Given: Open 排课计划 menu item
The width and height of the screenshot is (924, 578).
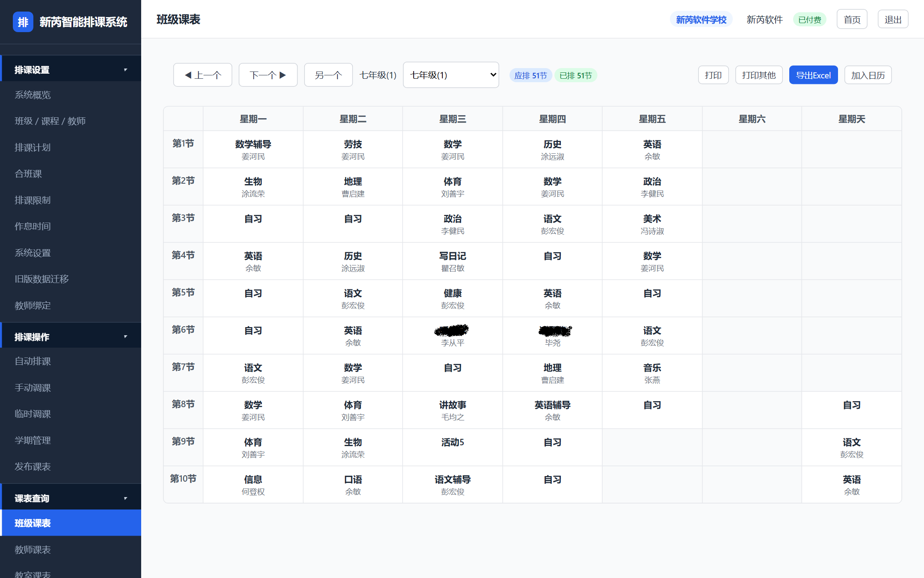Looking at the screenshot, I should click(x=71, y=147).
